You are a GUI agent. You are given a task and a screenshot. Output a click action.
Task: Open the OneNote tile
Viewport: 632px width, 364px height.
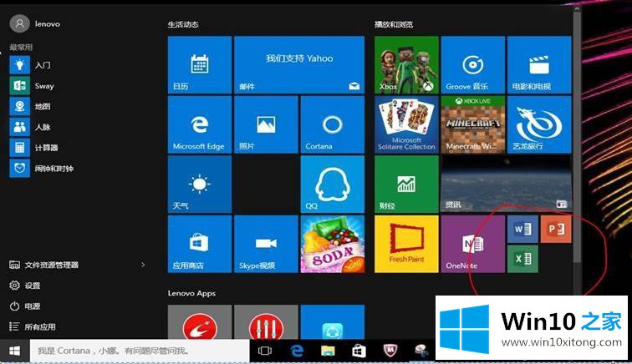point(473,244)
